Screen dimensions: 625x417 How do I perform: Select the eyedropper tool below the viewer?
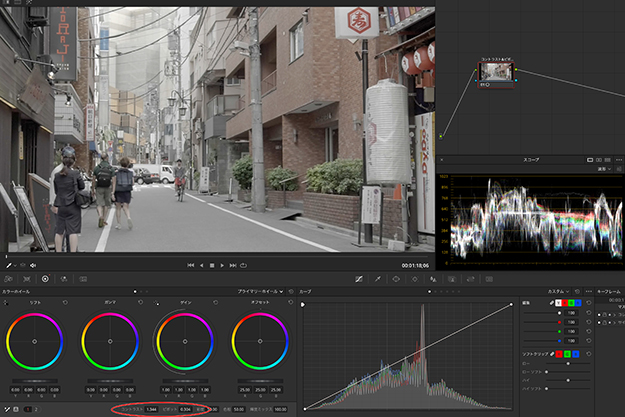point(8,265)
